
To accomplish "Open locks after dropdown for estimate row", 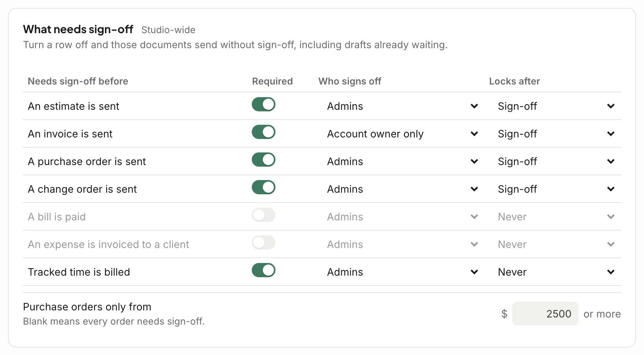I will (x=555, y=106).
